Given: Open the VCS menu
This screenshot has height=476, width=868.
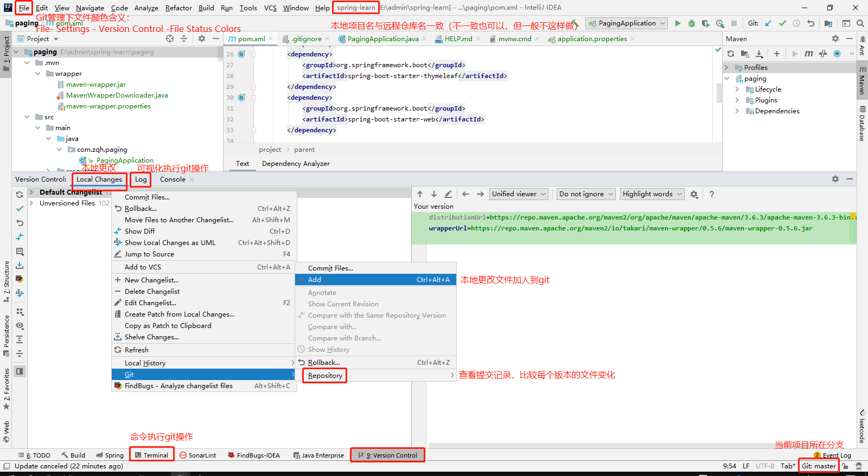Looking at the screenshot, I should pos(270,8).
